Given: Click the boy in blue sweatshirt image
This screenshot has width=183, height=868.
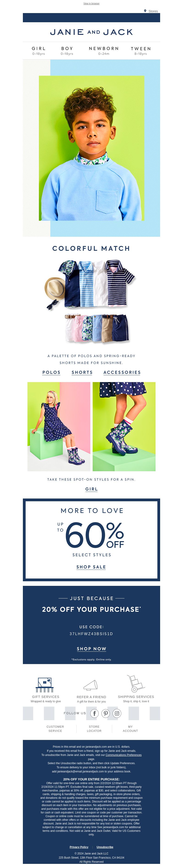Looking at the screenshot, I should pos(91,148).
